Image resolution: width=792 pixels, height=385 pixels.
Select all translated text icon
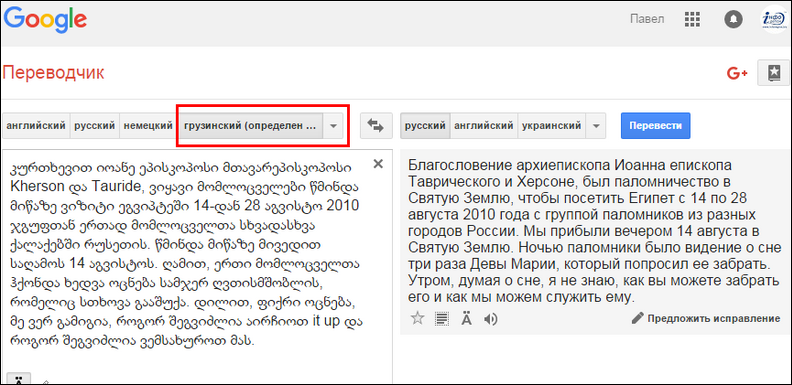pyautogui.click(x=442, y=319)
